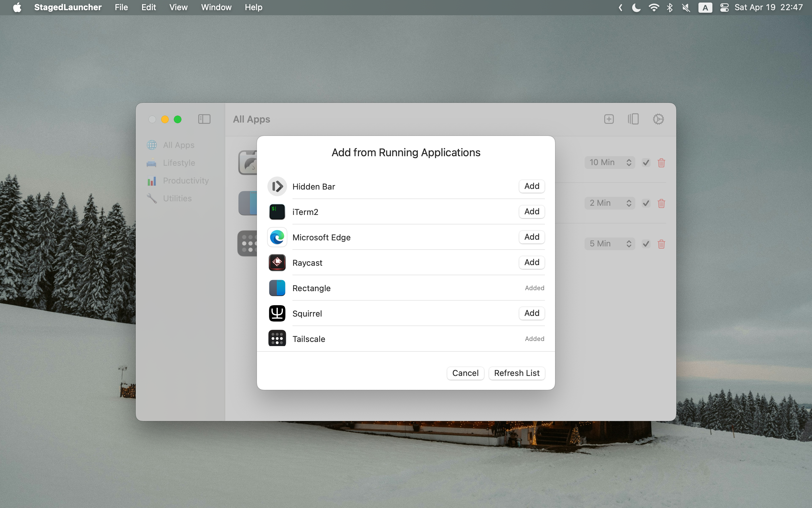Image resolution: width=812 pixels, height=508 pixels.
Task: Click the Tailscale Added label
Action: pyautogui.click(x=534, y=339)
